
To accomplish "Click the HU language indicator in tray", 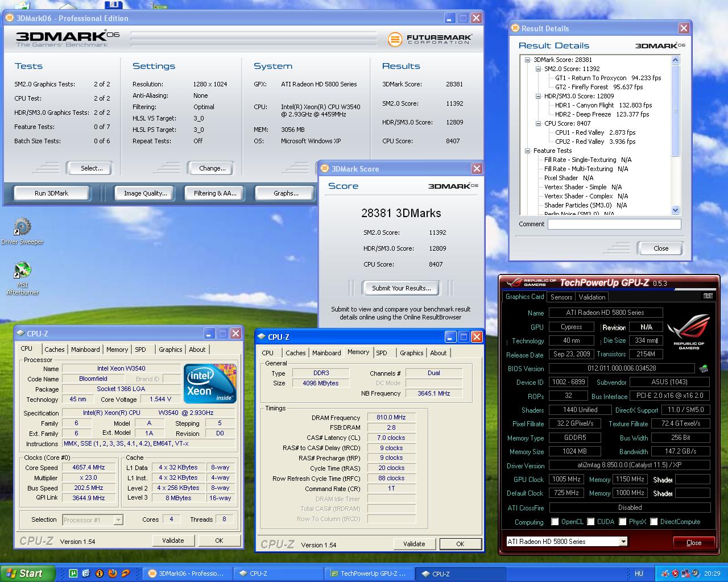I will point(639,573).
